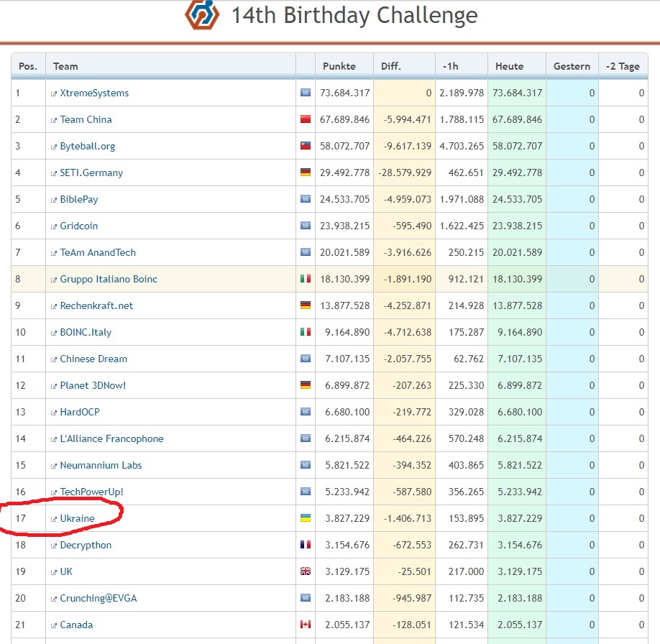Image resolution: width=660 pixels, height=644 pixels.
Task: Click the German flag icon in SETI.Germany row
Action: tap(306, 172)
